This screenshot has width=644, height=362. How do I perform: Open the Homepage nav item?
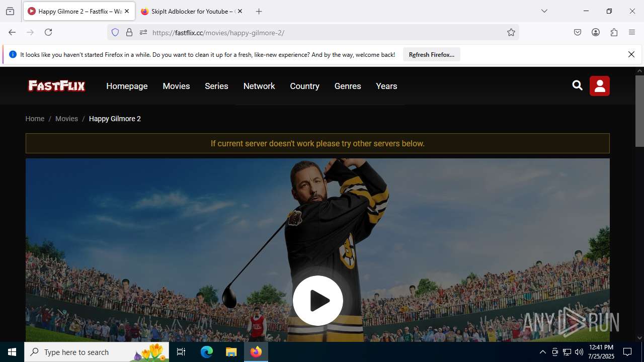point(127,86)
